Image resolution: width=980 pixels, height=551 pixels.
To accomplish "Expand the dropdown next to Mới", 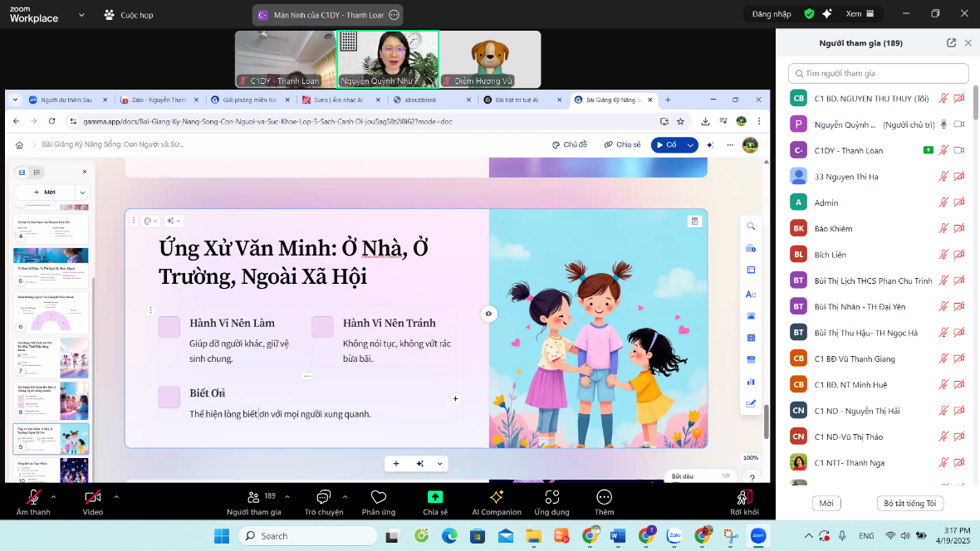I will pyautogui.click(x=82, y=192).
